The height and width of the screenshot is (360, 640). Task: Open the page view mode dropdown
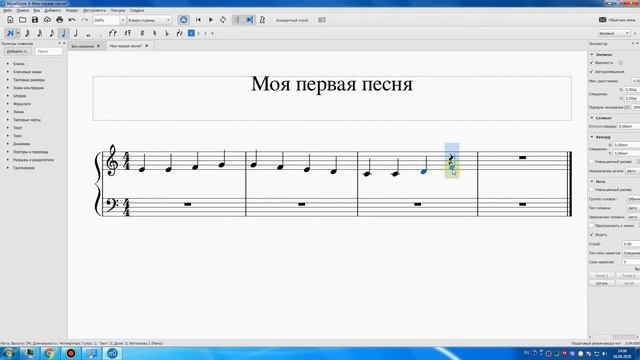click(x=149, y=20)
